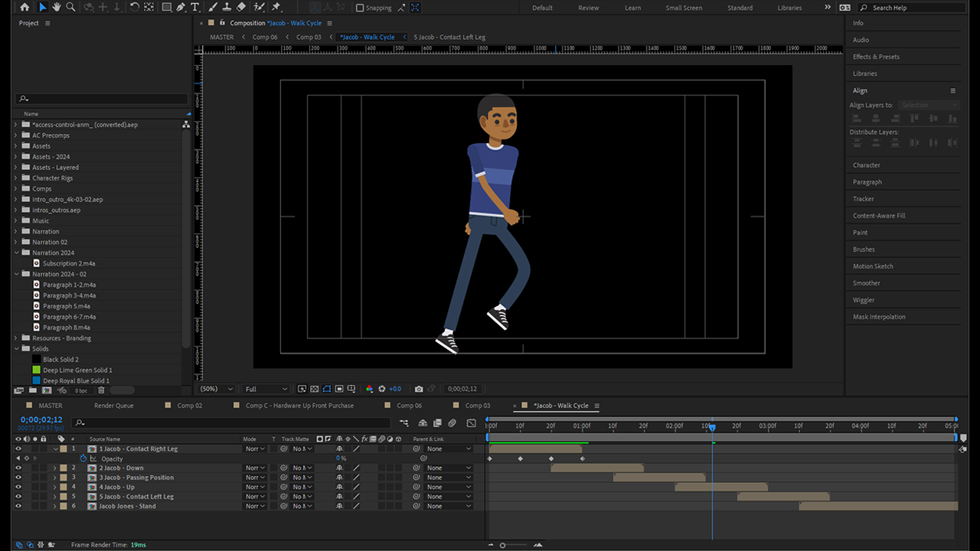
Task: Select the Zoom tool in toolbar
Action: [70, 7]
